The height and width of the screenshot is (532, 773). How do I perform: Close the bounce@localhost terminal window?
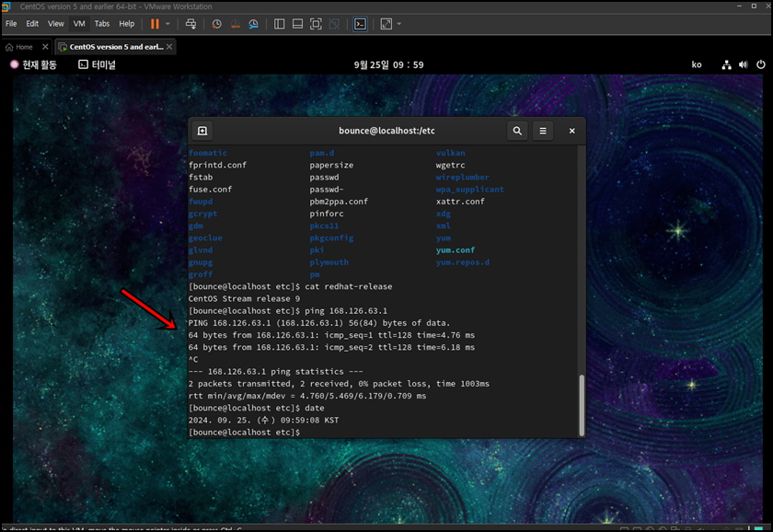coord(571,131)
